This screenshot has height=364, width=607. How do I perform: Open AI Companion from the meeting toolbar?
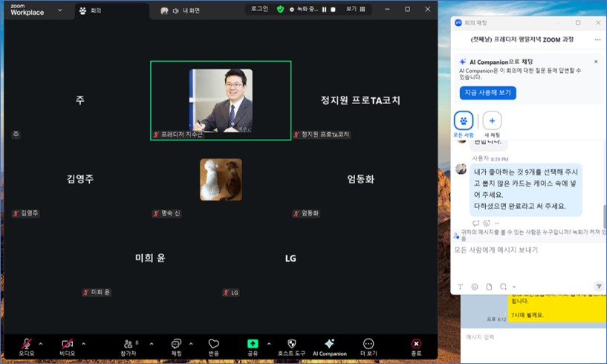(329, 344)
